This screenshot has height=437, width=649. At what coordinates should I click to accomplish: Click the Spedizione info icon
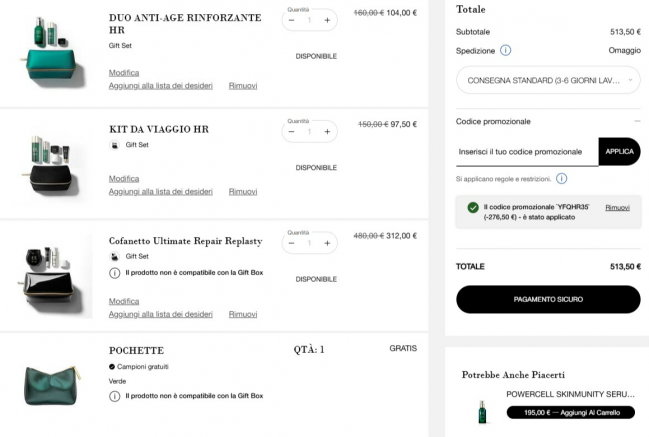click(505, 50)
